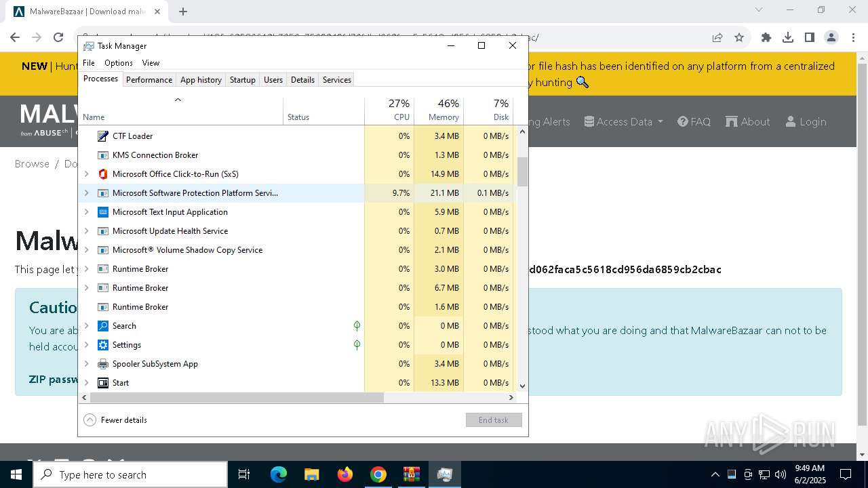Click the Microsoft Update Health Service icon
Viewport: 868px width, 488px height.
[103, 231]
